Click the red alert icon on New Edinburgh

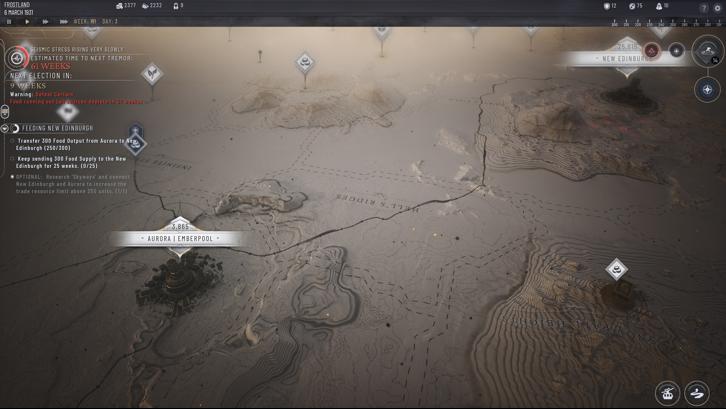pyautogui.click(x=651, y=50)
